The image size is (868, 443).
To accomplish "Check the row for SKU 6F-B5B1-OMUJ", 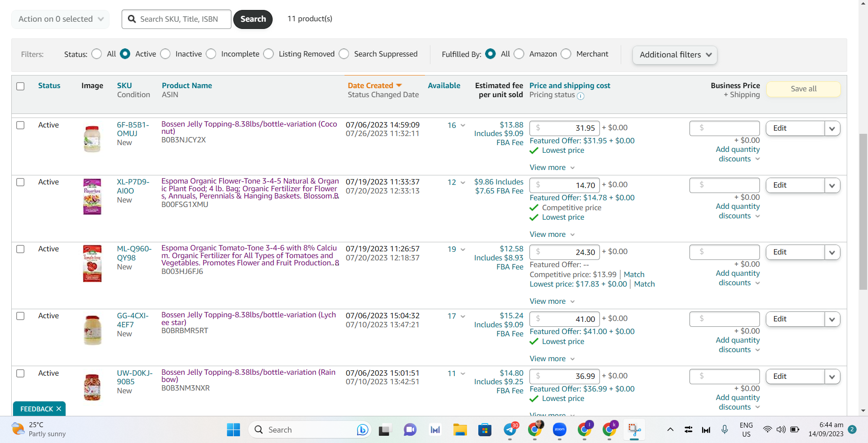I will (20, 125).
